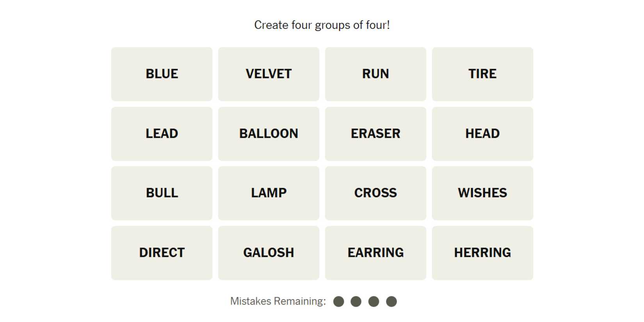Select the ERASER tile

tap(375, 134)
